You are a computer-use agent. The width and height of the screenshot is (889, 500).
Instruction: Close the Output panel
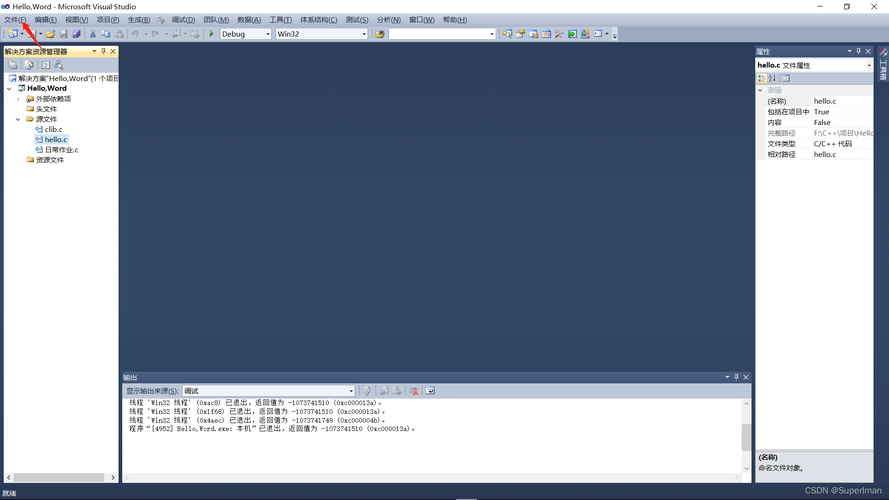[x=746, y=378]
